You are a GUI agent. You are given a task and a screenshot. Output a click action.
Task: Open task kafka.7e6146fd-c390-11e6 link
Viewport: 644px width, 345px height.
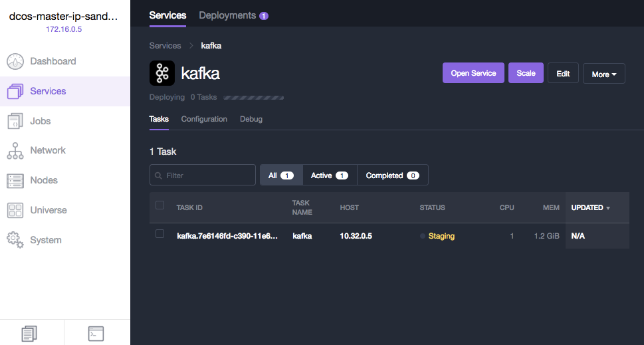click(227, 236)
